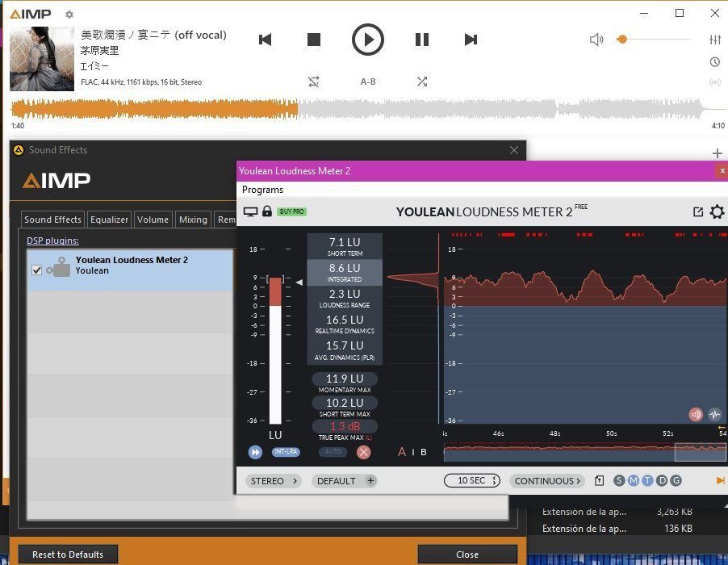This screenshot has height=565, width=728.
Task: Toggle the M graph button
Action: click(634, 480)
